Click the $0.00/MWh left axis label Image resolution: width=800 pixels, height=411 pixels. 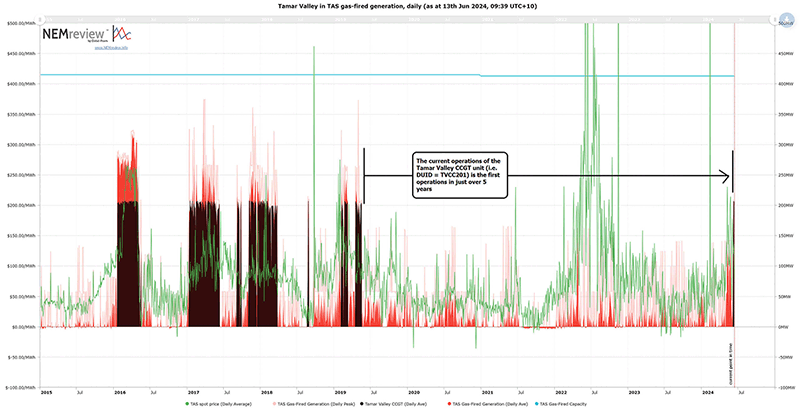(x=22, y=327)
